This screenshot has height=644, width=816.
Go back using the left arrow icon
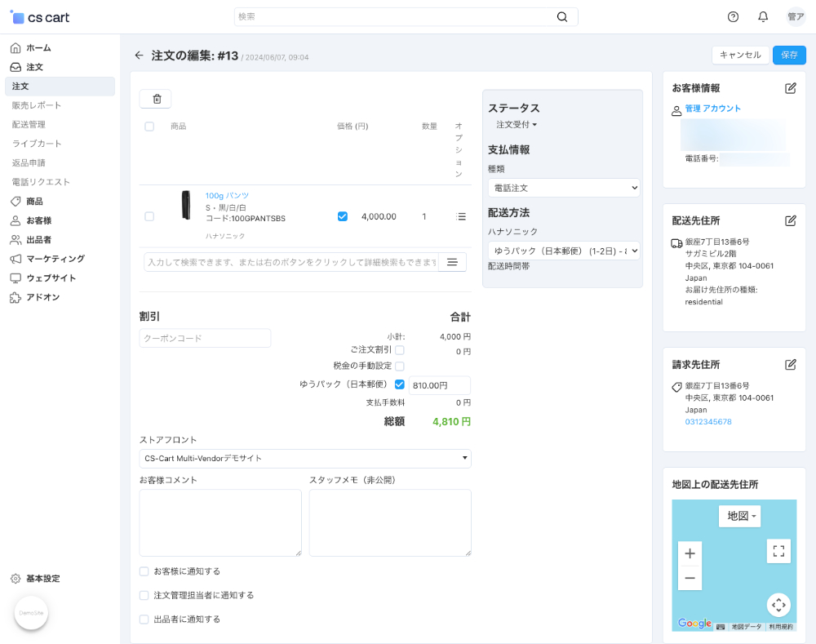pyautogui.click(x=139, y=56)
